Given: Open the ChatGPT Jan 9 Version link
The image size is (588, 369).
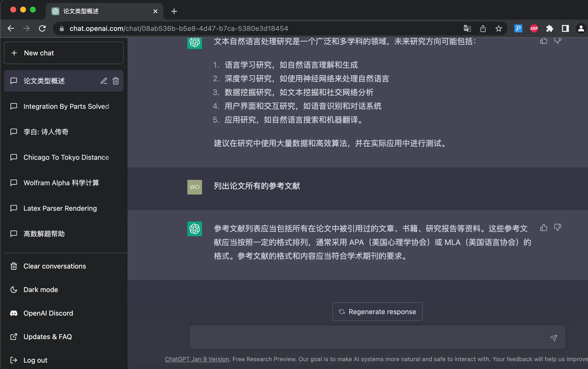Looking at the screenshot, I should click(x=196, y=359).
